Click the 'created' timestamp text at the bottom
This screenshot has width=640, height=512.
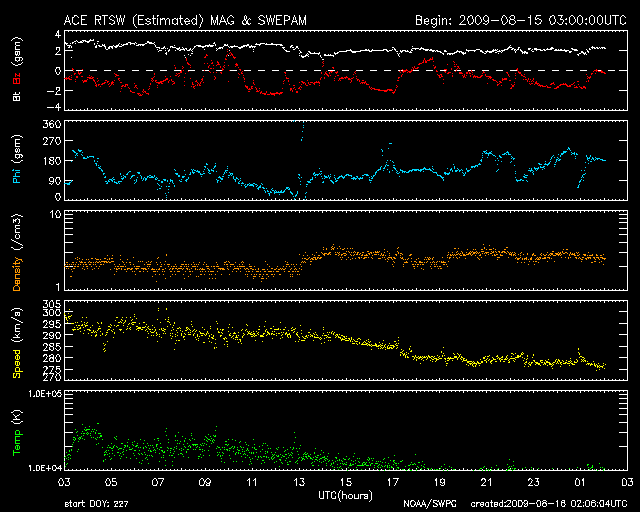(x=549, y=504)
